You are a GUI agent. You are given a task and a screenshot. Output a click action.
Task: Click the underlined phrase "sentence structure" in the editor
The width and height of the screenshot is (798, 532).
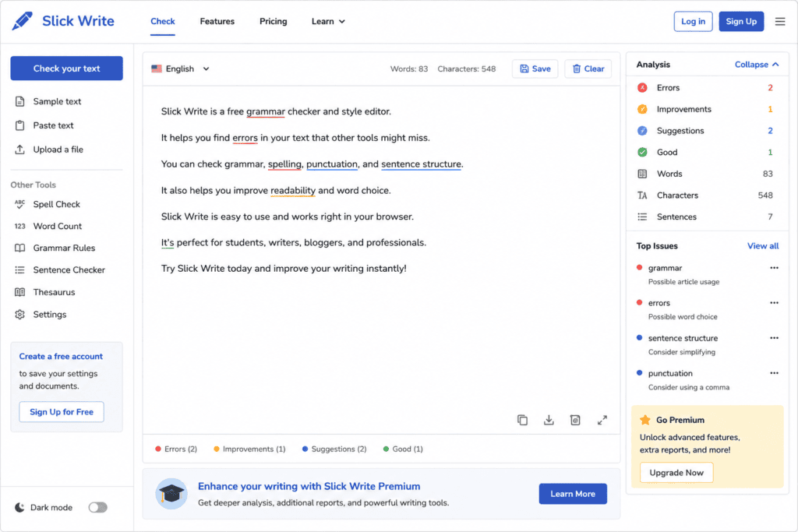pos(422,164)
